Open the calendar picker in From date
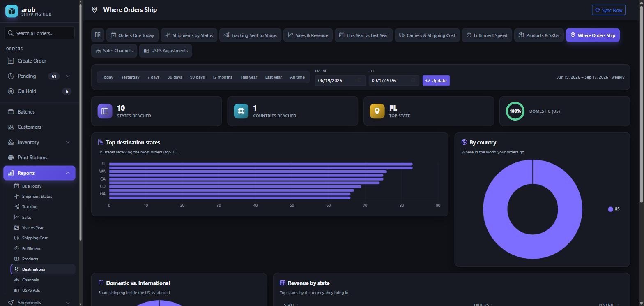This screenshot has height=306, width=644. point(359,81)
